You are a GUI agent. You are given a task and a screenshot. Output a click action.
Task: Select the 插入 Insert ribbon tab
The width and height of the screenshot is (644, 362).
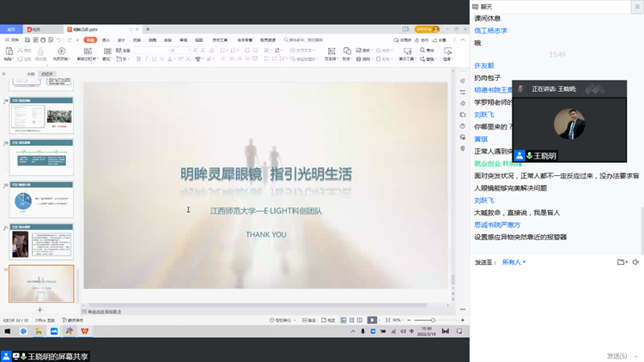click(x=106, y=39)
